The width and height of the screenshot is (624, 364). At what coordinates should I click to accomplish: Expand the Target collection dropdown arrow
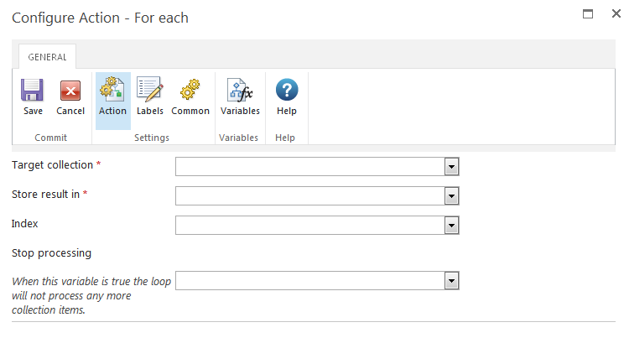[x=451, y=167]
